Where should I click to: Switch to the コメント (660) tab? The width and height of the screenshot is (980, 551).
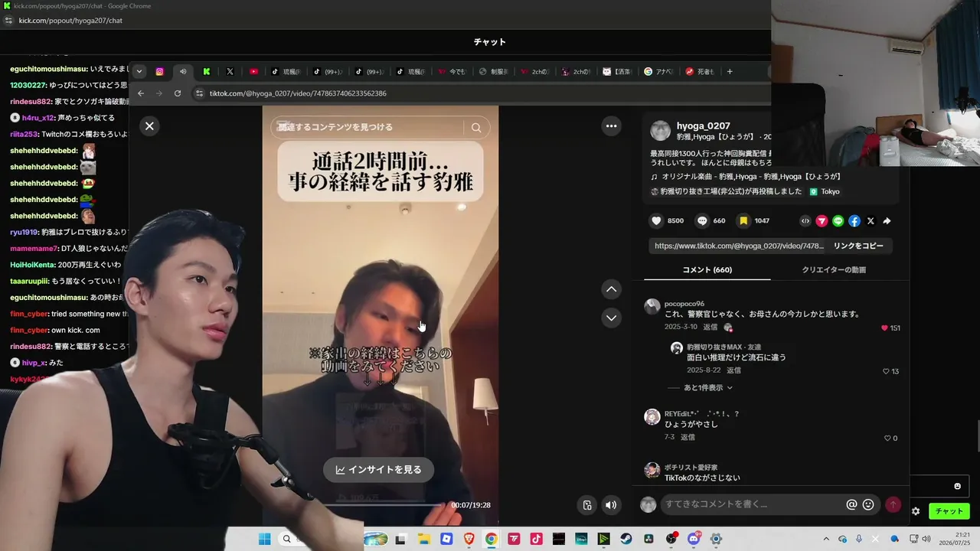pos(707,269)
